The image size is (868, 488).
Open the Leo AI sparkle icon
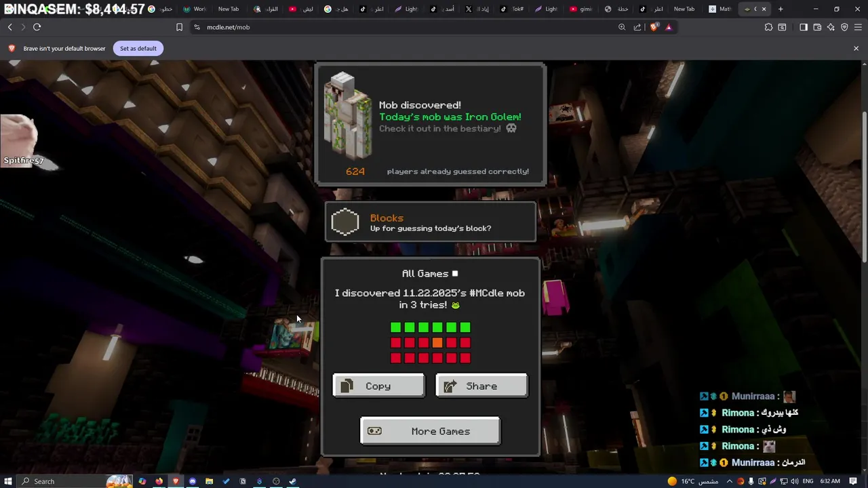point(831,27)
